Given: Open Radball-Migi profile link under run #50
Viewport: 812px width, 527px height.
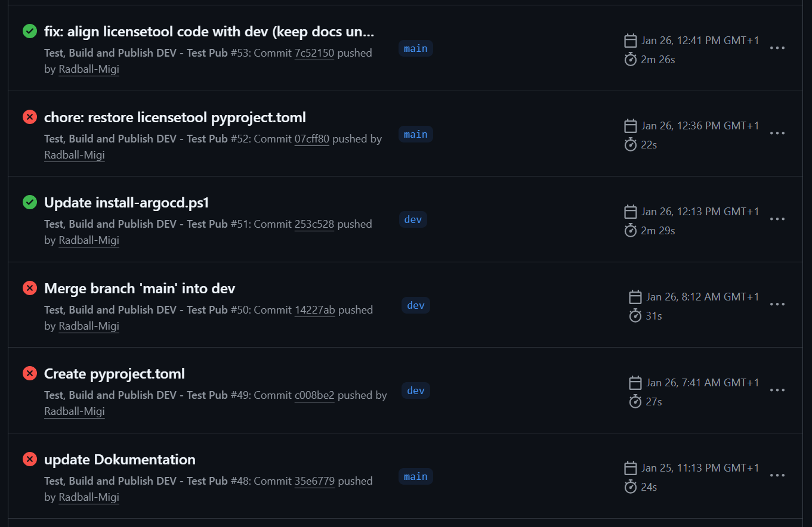Looking at the screenshot, I should pyautogui.click(x=89, y=326).
